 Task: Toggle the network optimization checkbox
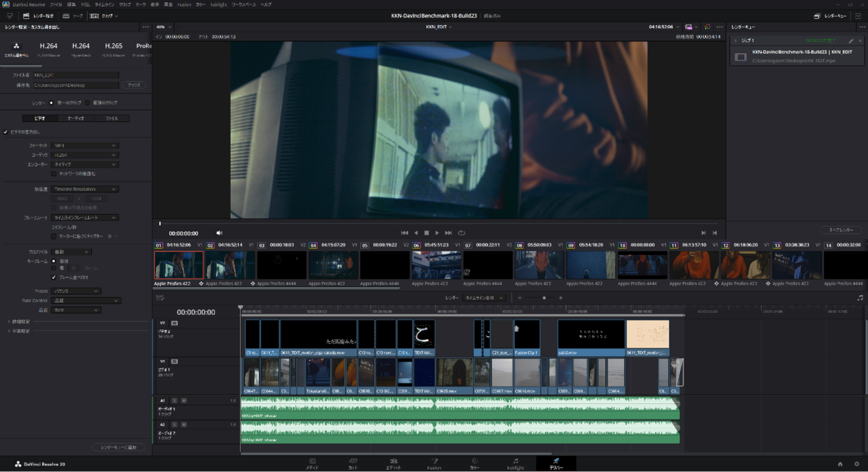54,173
